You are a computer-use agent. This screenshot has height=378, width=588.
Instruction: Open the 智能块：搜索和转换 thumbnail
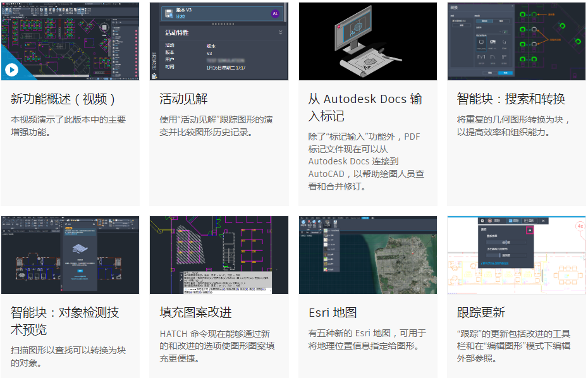click(x=517, y=41)
